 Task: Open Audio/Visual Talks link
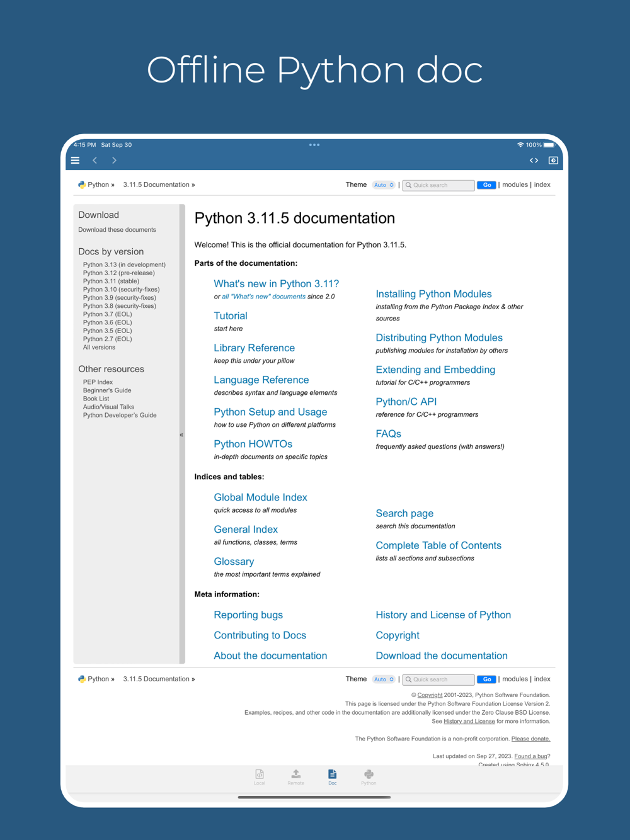click(x=108, y=407)
